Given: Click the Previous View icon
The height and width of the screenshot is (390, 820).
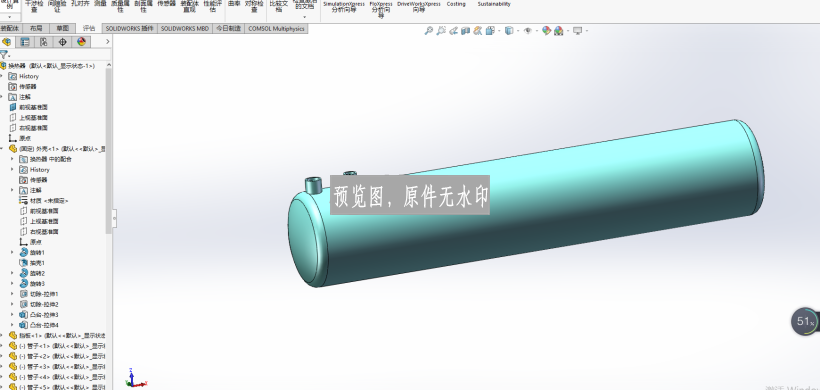Looking at the screenshot, I should coord(453,31).
